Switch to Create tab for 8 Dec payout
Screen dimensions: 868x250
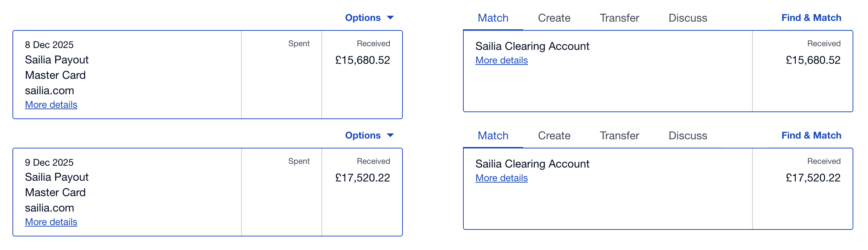(x=554, y=18)
